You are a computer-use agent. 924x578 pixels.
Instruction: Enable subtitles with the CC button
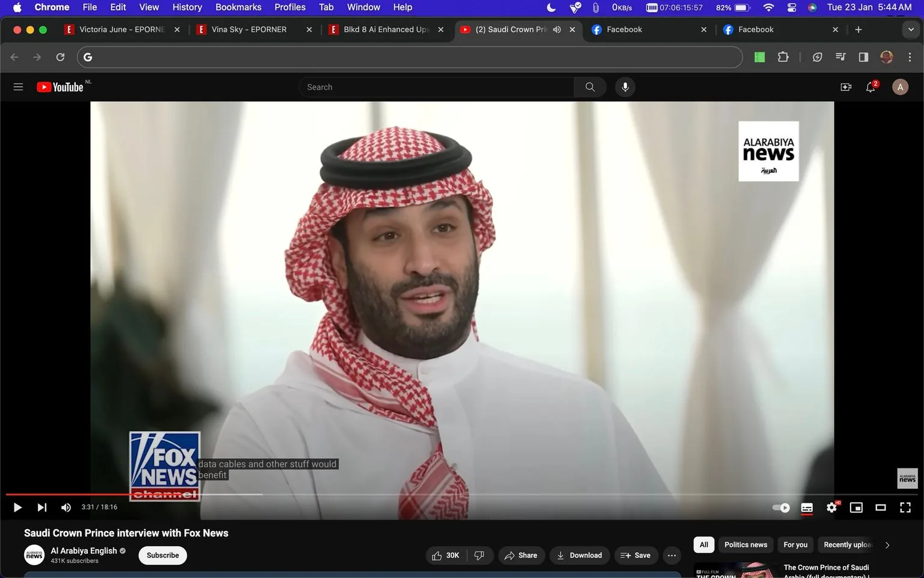(807, 508)
